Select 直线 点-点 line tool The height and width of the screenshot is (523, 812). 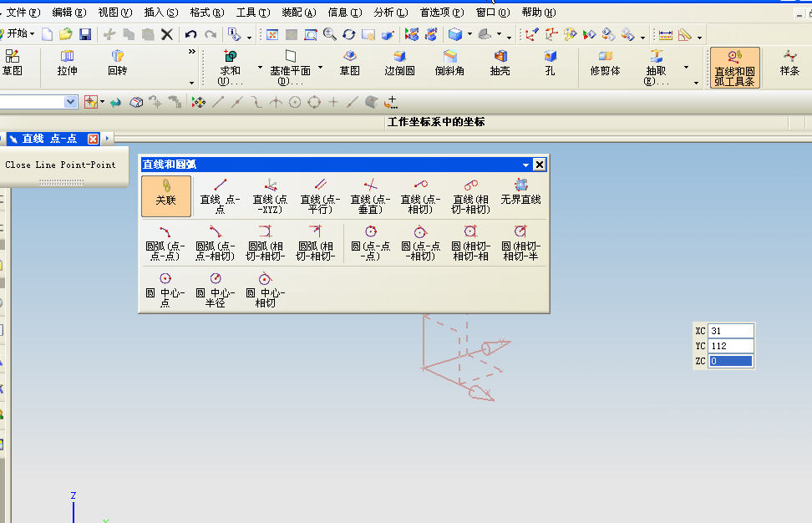[x=220, y=195]
